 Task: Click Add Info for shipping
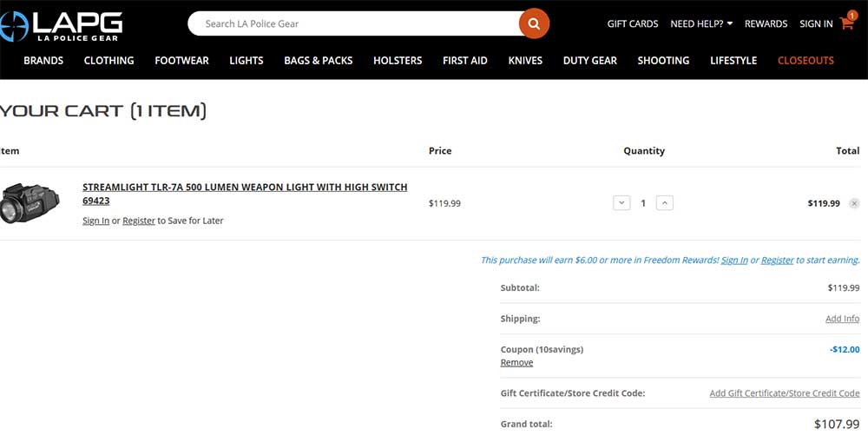(x=843, y=319)
